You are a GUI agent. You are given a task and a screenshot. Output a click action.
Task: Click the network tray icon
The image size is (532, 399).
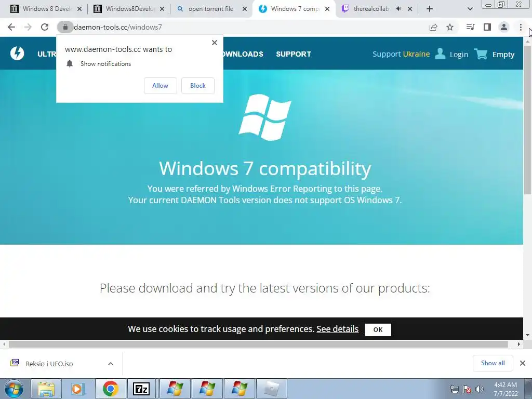(x=454, y=389)
